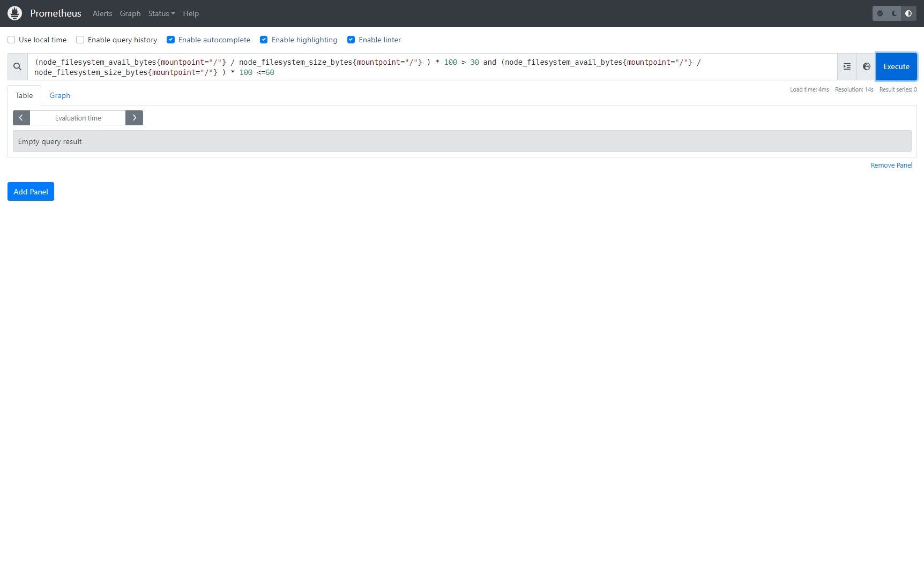The width and height of the screenshot is (924, 588).
Task: Step evaluation time backward with left chevron
Action: [x=21, y=118]
